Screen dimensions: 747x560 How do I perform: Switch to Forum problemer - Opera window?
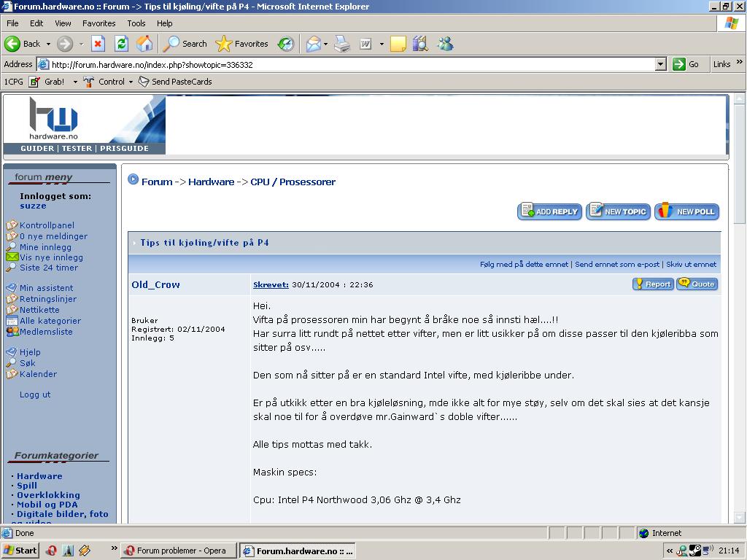179,551
